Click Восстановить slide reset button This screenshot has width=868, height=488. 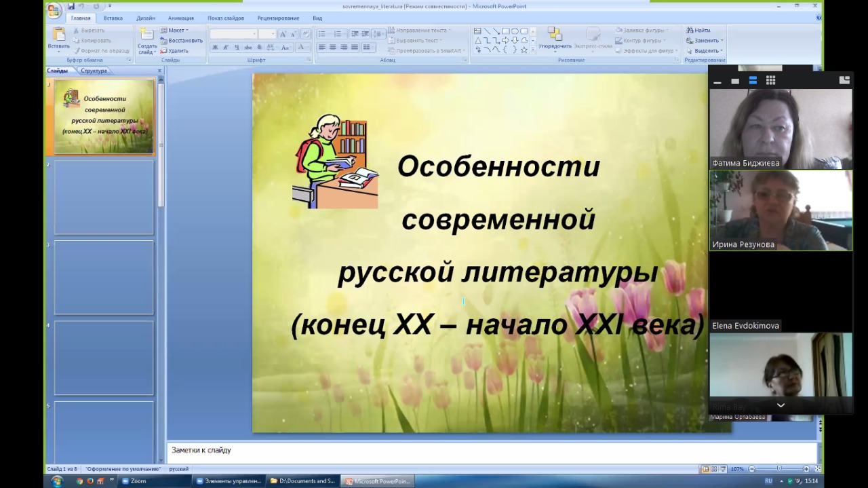[182, 41]
